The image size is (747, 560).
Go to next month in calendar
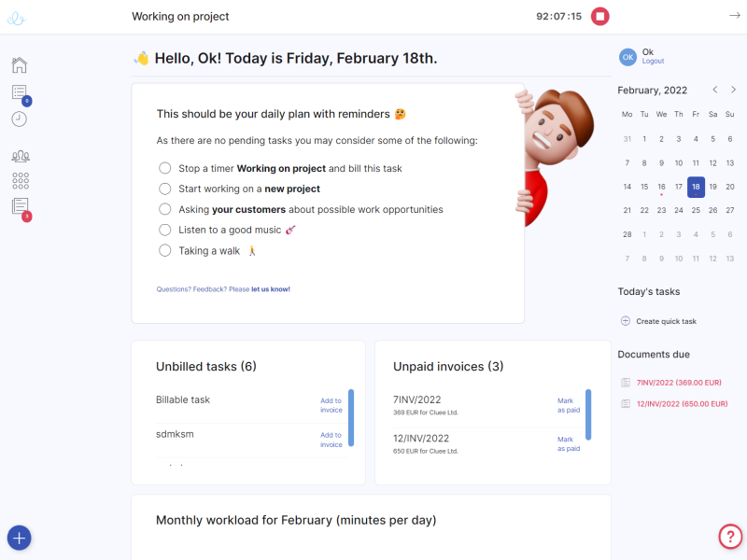click(733, 90)
